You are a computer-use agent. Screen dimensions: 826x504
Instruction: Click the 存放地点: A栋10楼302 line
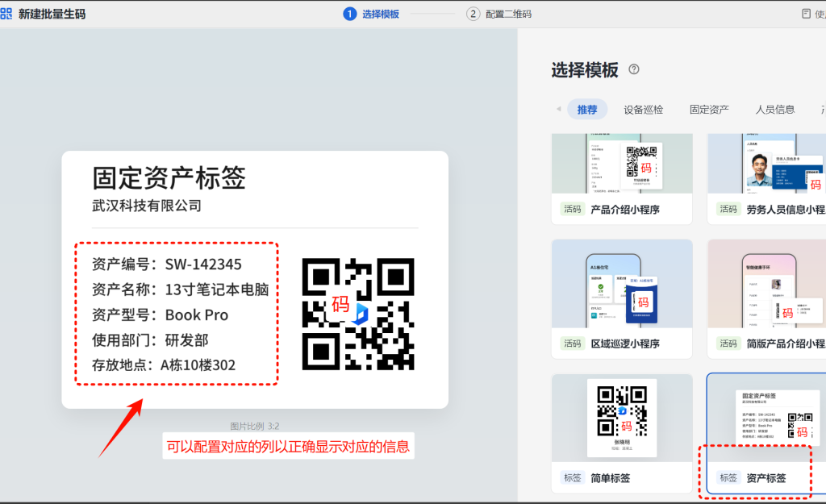(x=164, y=365)
